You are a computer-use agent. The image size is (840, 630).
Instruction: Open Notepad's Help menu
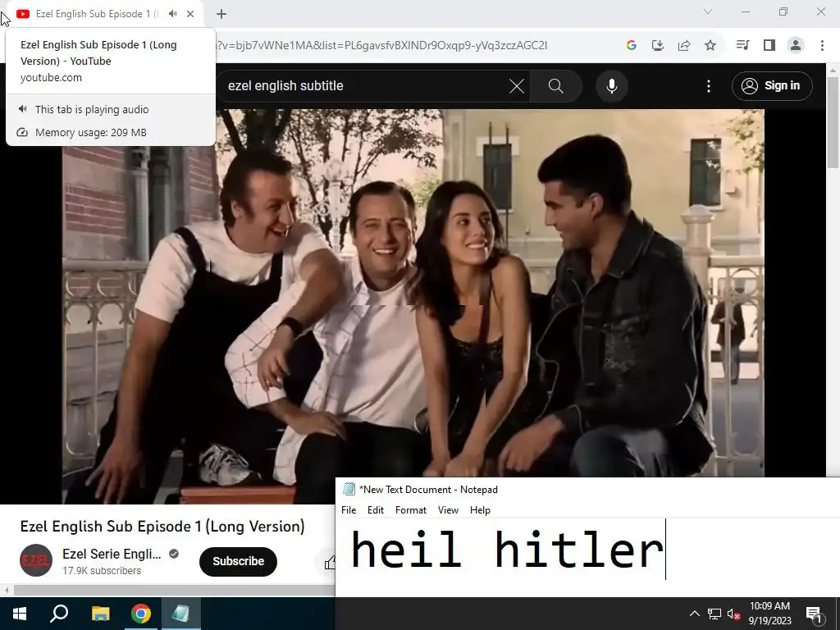point(480,510)
